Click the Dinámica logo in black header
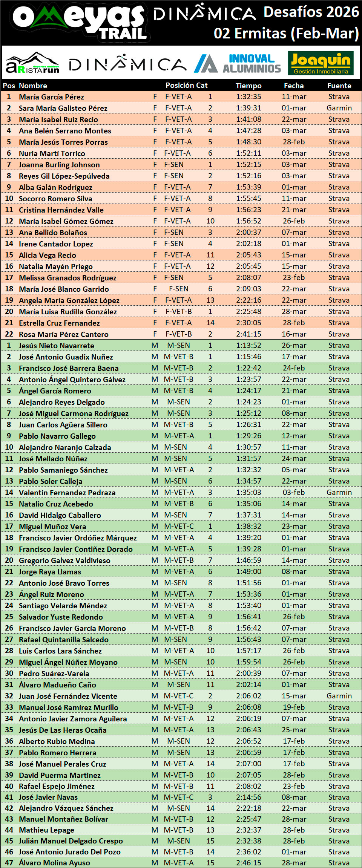This screenshot has height=868, width=362. 204,13
